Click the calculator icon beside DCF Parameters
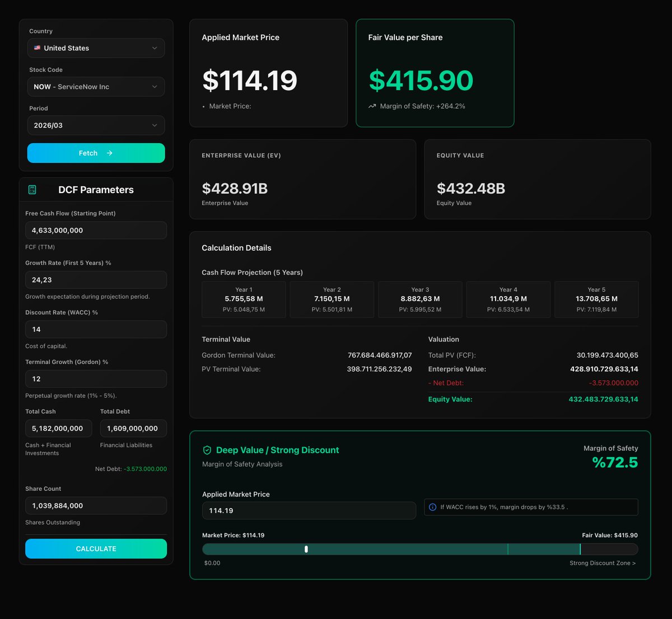The height and width of the screenshot is (619, 672). (x=32, y=190)
